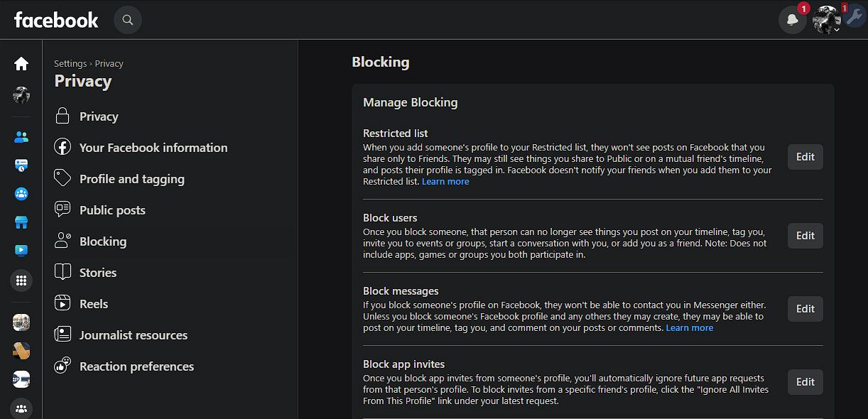The height and width of the screenshot is (419, 868).
Task: Select the Reaction preferences smiley icon
Action: 63,366
